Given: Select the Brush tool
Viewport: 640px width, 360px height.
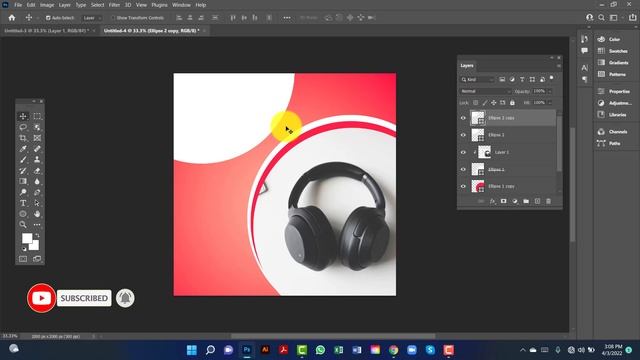Looking at the screenshot, I should pos(23,160).
